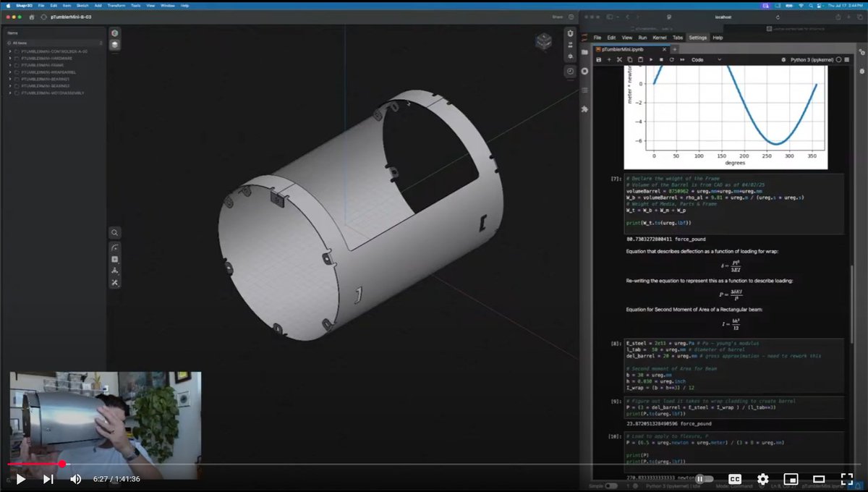Open YouTube player settings gear
This screenshot has width=868, height=492.
click(762, 479)
